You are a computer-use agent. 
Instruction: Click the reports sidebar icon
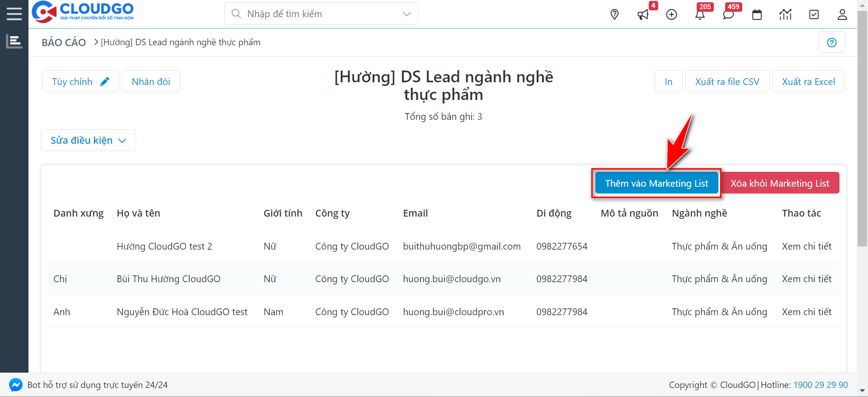[14, 42]
